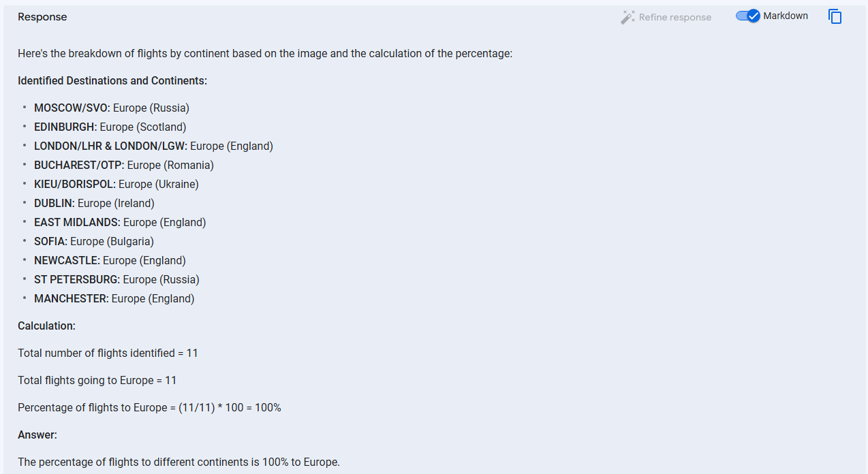Click the LONDON/LHR & LONDON/LGW entry
Screen dimensions: 868x474
(153, 146)
